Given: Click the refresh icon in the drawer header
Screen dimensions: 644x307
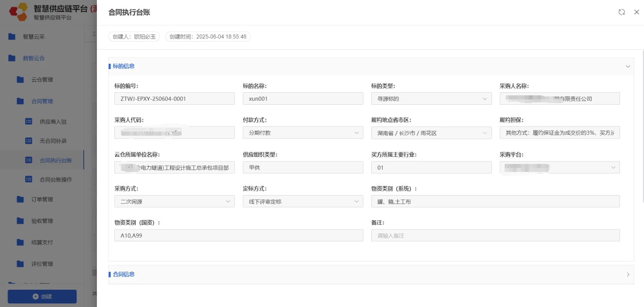Looking at the screenshot, I should [621, 12].
